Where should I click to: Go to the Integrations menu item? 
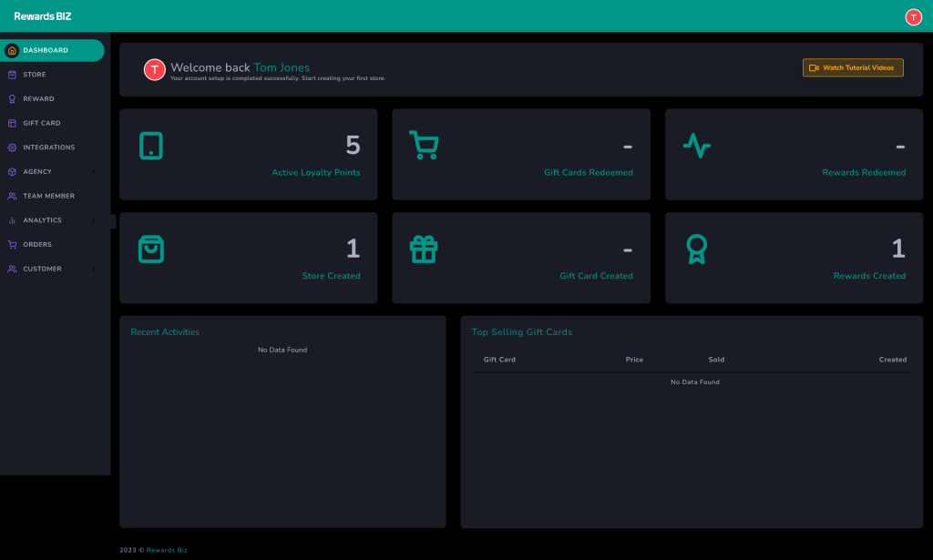click(x=49, y=148)
